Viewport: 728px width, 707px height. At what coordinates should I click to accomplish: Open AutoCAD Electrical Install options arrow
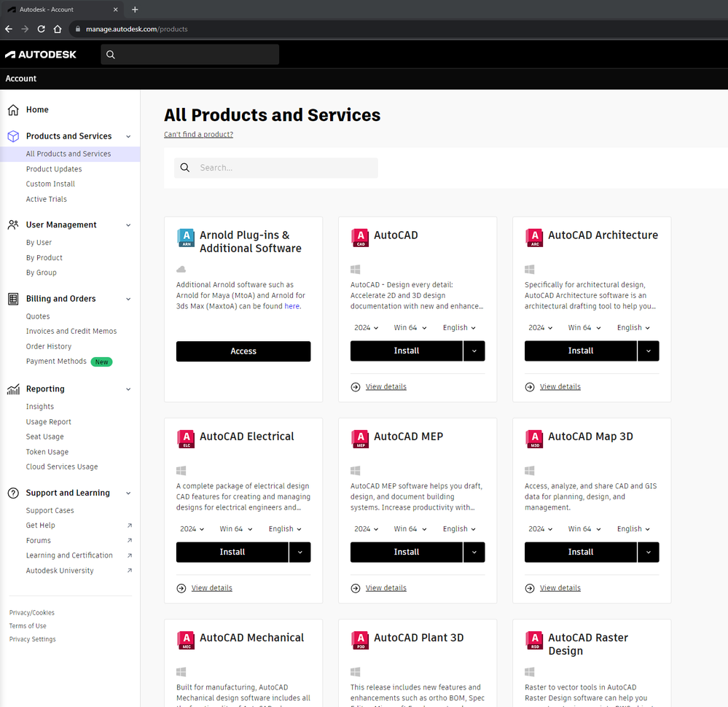click(x=300, y=552)
